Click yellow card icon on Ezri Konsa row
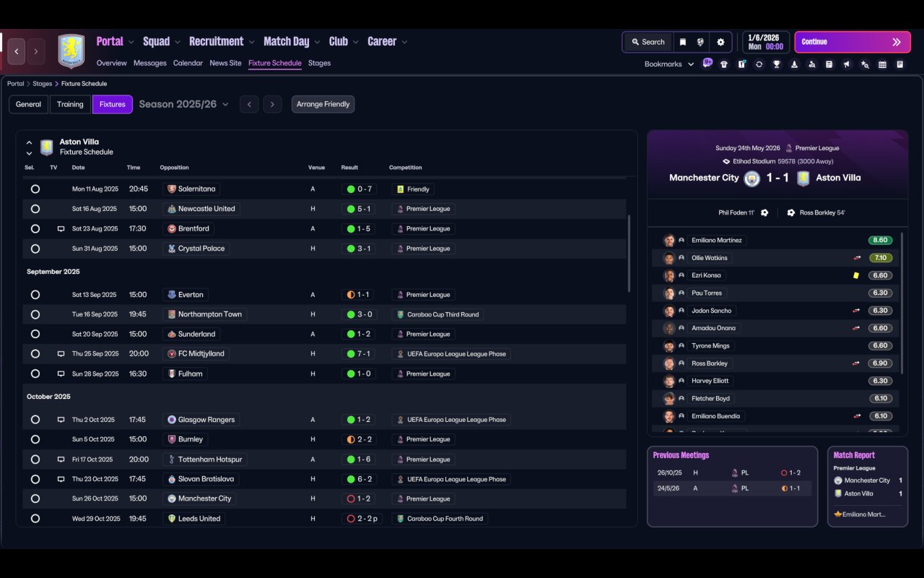 (x=856, y=275)
